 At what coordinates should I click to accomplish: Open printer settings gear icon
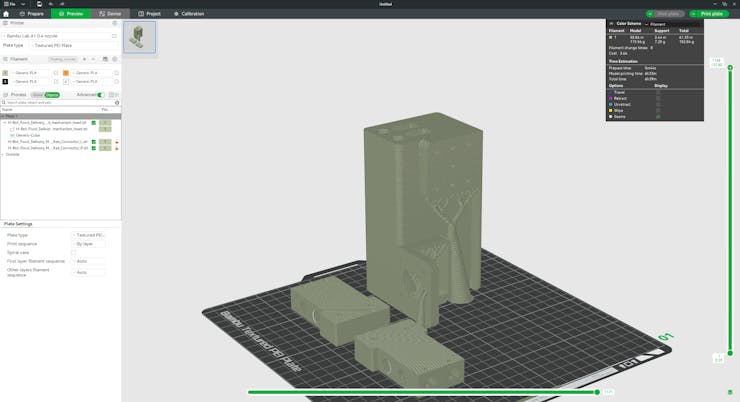tap(114, 22)
